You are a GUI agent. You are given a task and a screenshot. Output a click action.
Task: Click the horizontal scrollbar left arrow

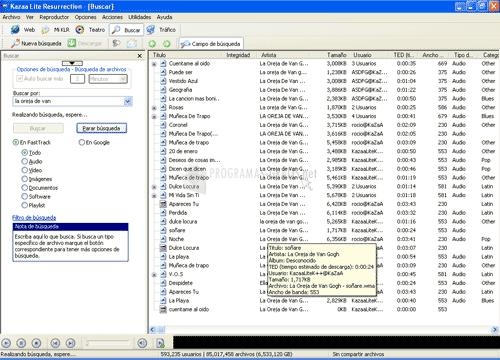point(153,330)
